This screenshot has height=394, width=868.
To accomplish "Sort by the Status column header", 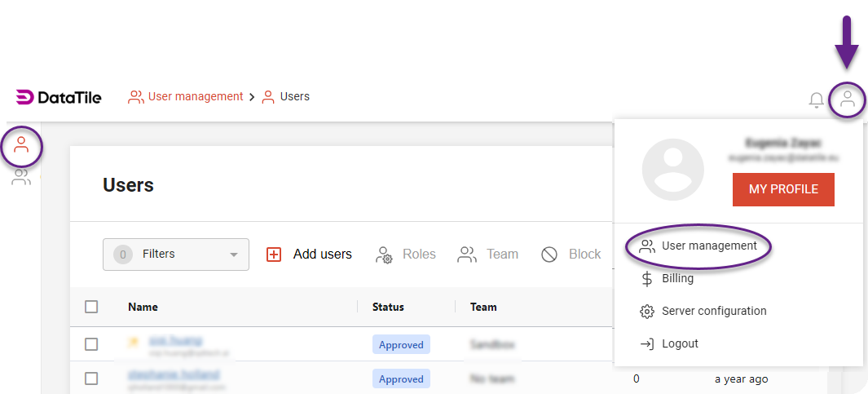I will click(x=388, y=307).
